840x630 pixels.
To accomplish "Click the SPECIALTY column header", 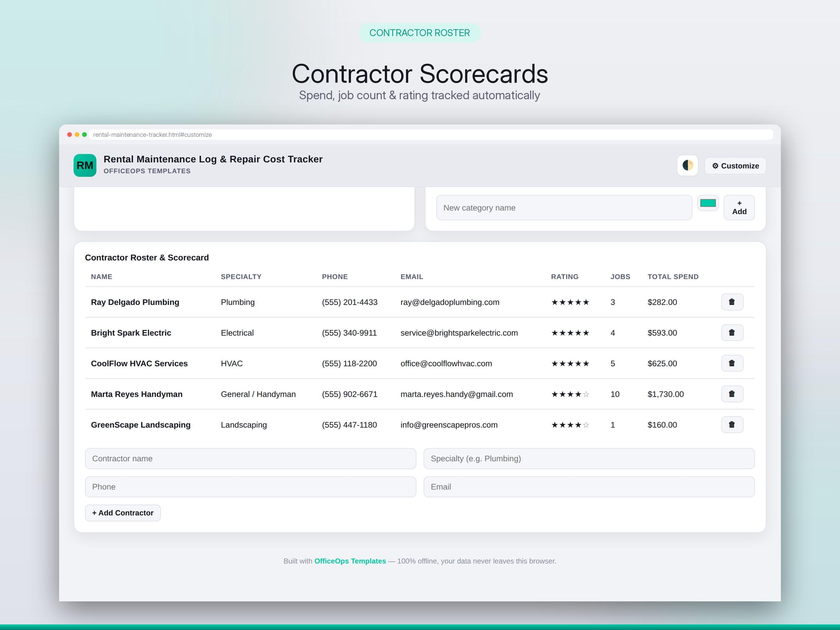I will coord(241,277).
